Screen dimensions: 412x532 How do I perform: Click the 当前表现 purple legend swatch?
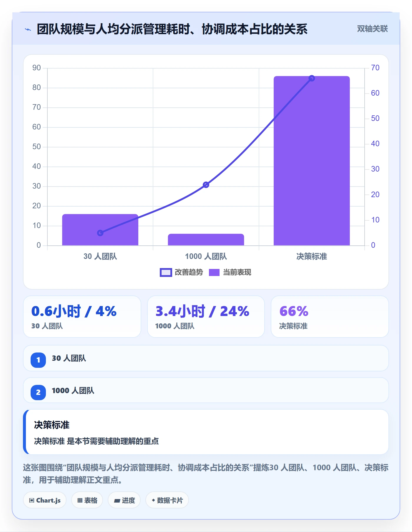tap(214, 272)
